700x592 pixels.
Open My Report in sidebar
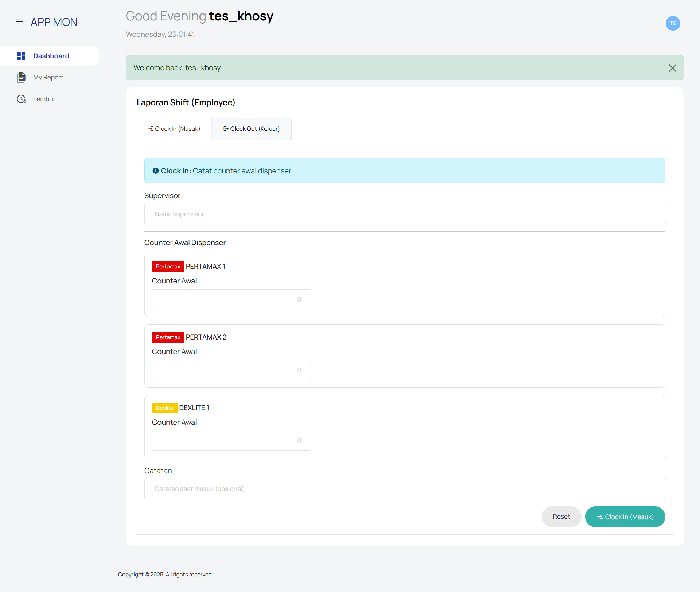pyautogui.click(x=48, y=77)
